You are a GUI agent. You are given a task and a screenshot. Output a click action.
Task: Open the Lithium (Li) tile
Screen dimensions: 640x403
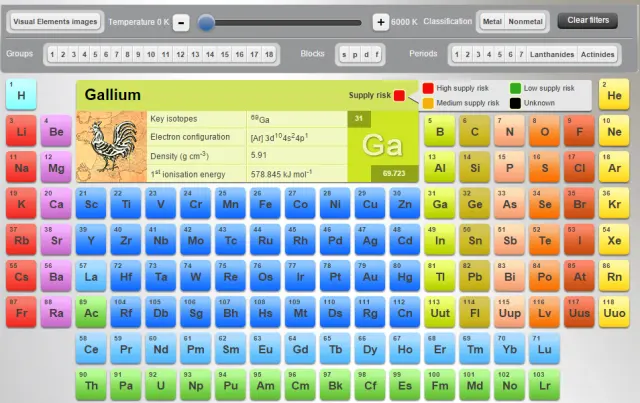[x=21, y=131]
